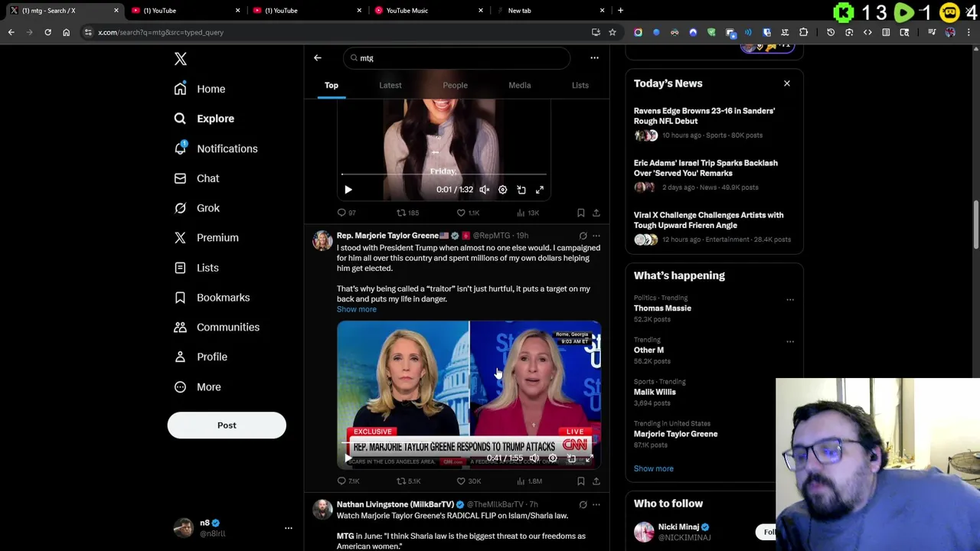This screenshot has height=551, width=980.
Task: Open settings gear on CNN video
Action: [x=553, y=458]
